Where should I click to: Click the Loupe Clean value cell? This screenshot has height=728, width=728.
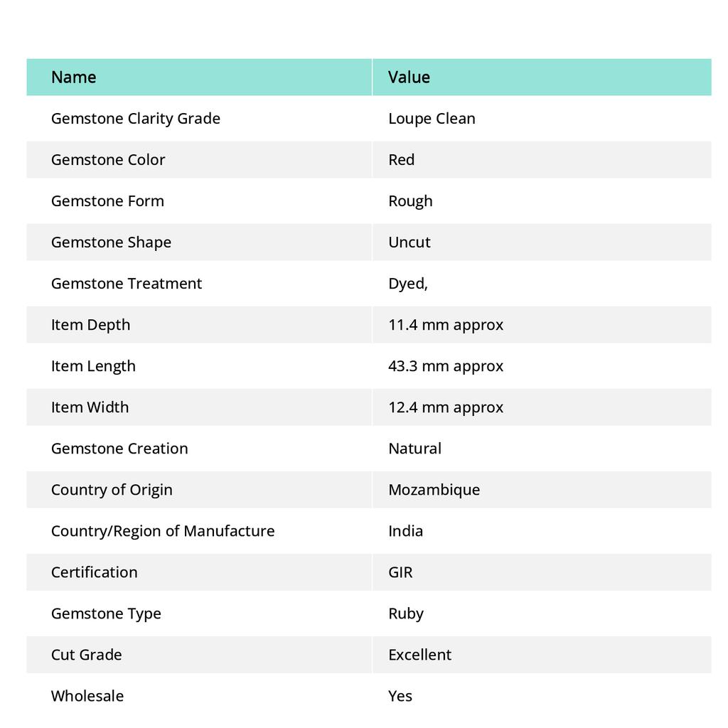tap(432, 119)
